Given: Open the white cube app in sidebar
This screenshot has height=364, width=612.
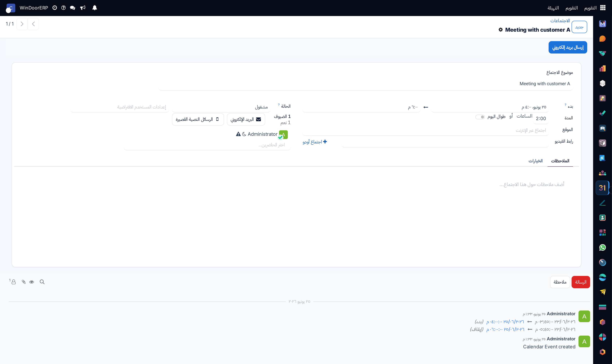Looking at the screenshot, I should [602, 83].
